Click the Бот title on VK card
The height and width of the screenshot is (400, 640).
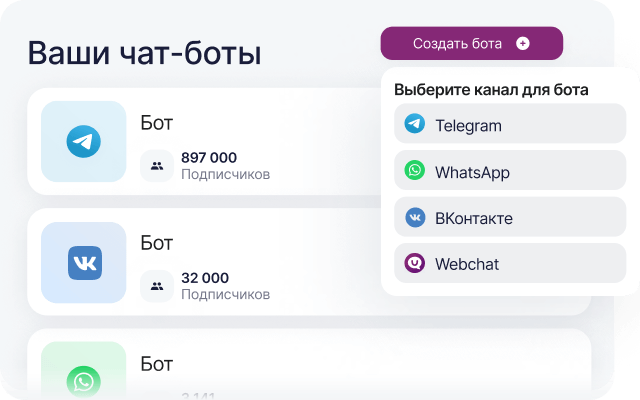(157, 243)
